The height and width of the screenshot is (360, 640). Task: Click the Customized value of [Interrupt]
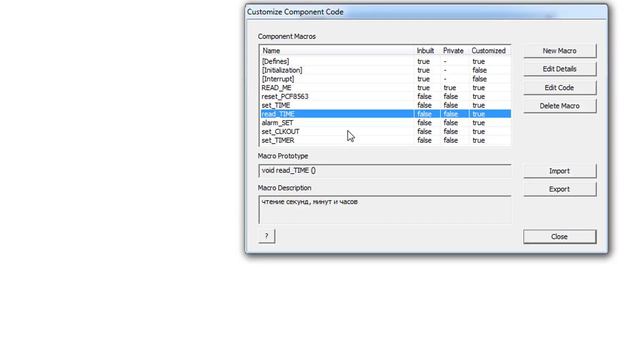tap(480, 79)
